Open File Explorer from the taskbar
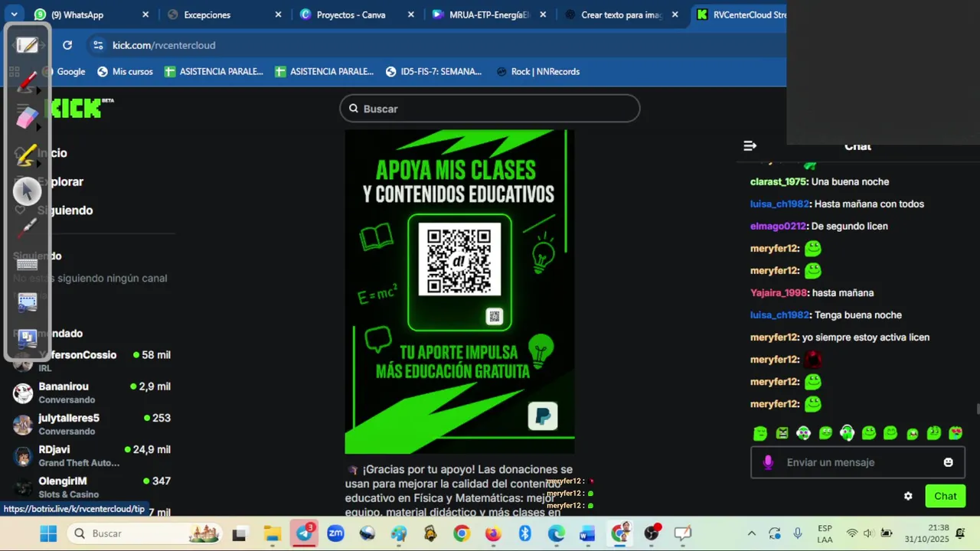The height and width of the screenshot is (551, 980). [x=273, y=533]
